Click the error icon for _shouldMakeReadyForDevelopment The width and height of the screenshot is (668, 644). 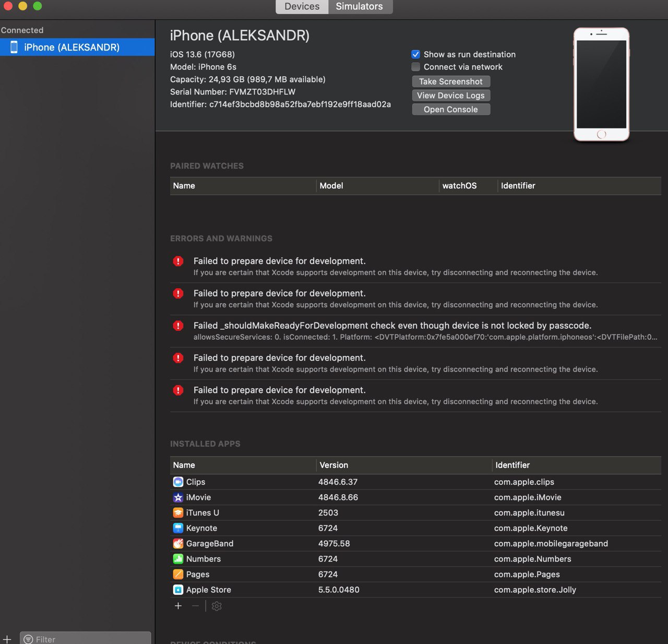pyautogui.click(x=178, y=326)
